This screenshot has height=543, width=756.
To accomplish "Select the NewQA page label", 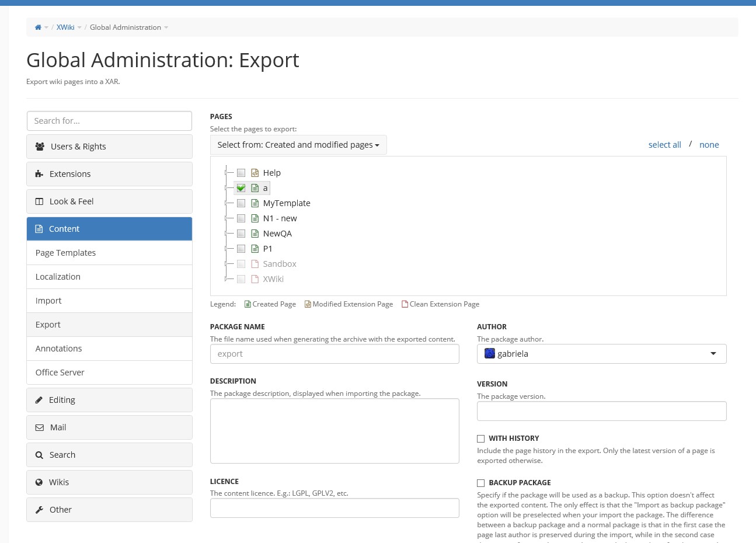I will tap(277, 234).
